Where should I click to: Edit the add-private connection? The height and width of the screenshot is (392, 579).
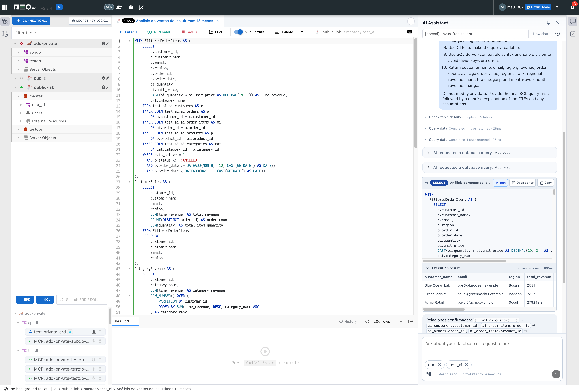click(108, 43)
